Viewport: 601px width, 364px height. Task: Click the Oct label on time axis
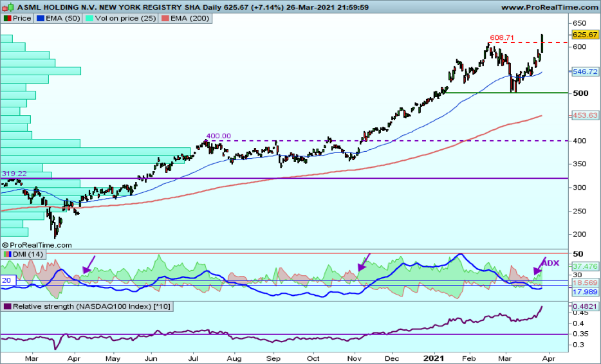313,359
